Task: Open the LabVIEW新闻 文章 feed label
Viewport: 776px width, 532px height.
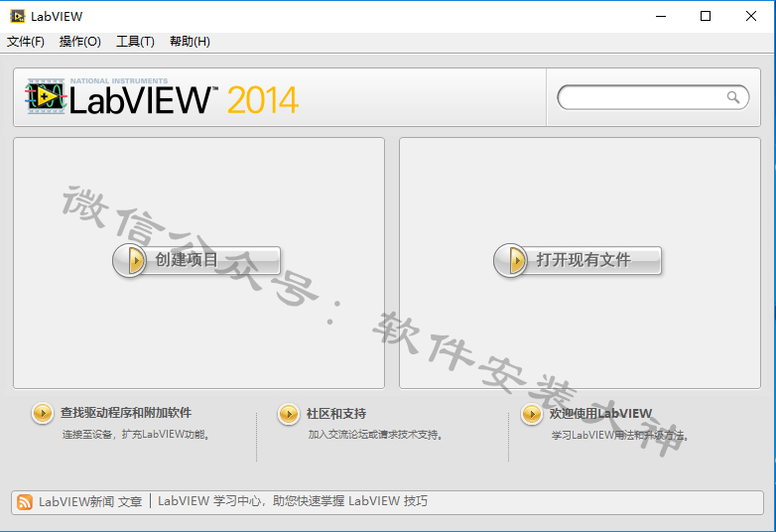Action: point(90,502)
